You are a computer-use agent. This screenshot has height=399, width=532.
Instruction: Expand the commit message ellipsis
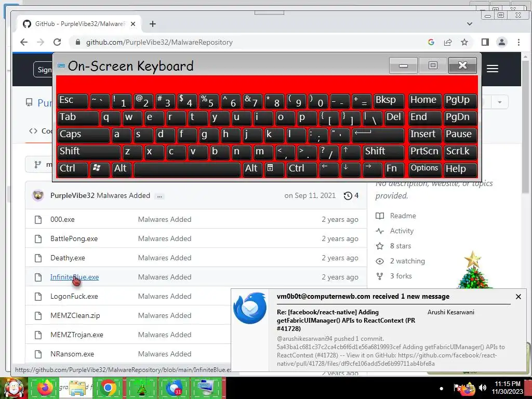159,196
